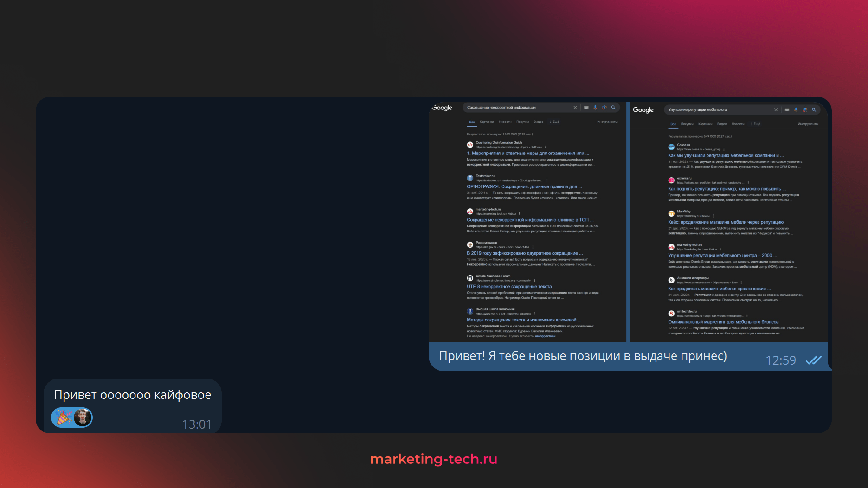The width and height of the screenshot is (868, 488).
Task: Clear the "Сокращение некорректной информации" search query
Action: point(575,108)
